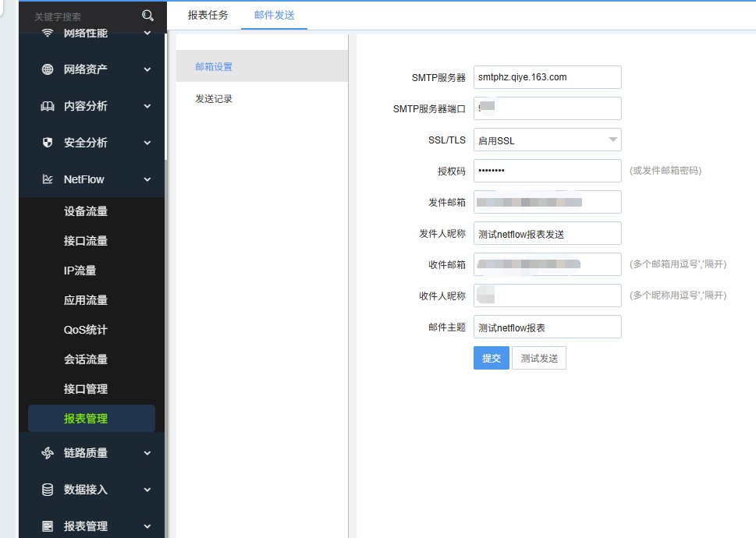Image resolution: width=756 pixels, height=538 pixels.
Task: Collapse the NetFlow menu chevron
Action: [147, 179]
